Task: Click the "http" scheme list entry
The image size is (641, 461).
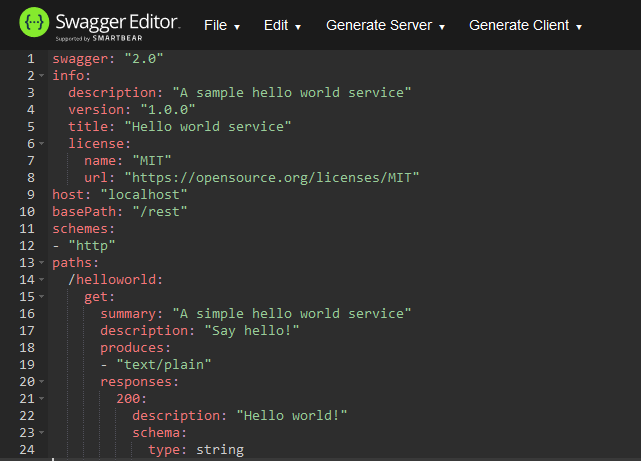Action: tap(92, 246)
